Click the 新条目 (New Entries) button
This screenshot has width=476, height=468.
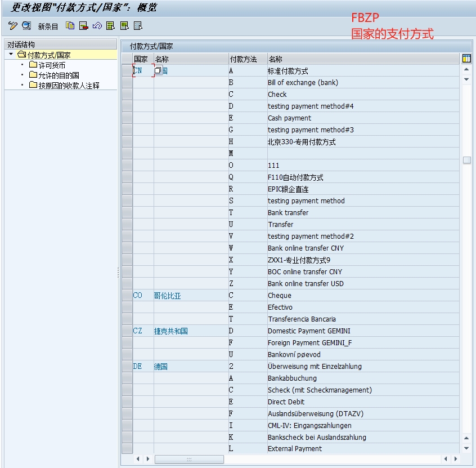pos(48,26)
